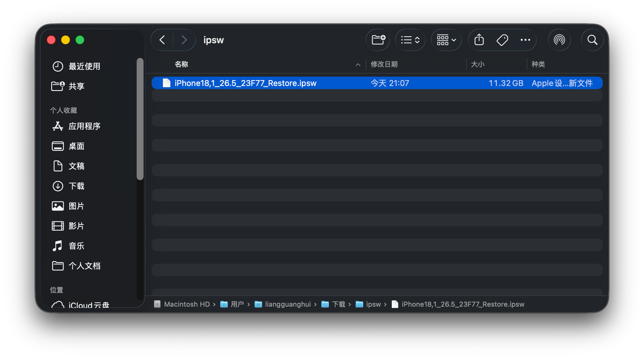
Task: Open the more actions ellipsis menu
Action: (526, 40)
